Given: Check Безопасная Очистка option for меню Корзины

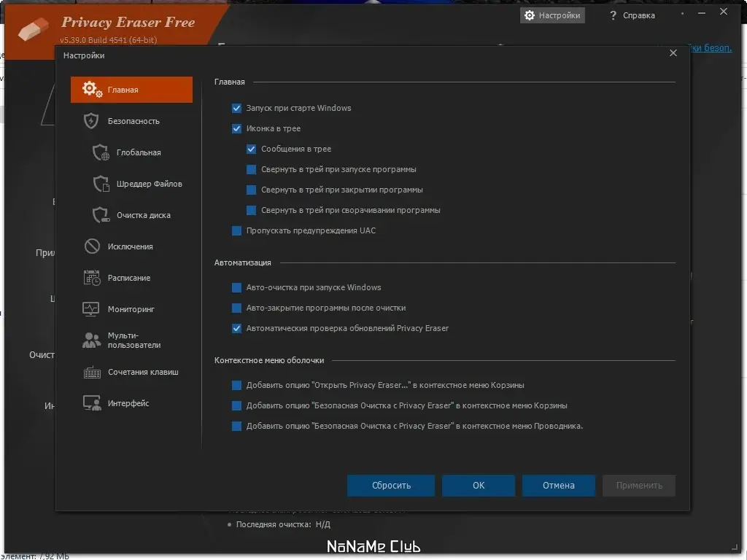Looking at the screenshot, I should [237, 405].
